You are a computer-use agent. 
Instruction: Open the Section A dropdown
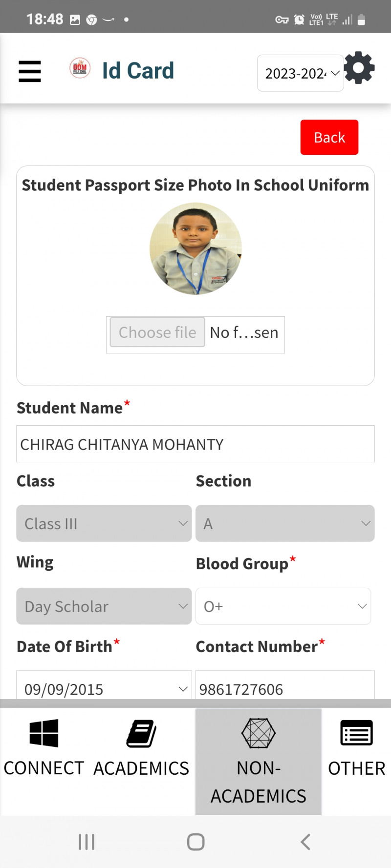(x=285, y=523)
